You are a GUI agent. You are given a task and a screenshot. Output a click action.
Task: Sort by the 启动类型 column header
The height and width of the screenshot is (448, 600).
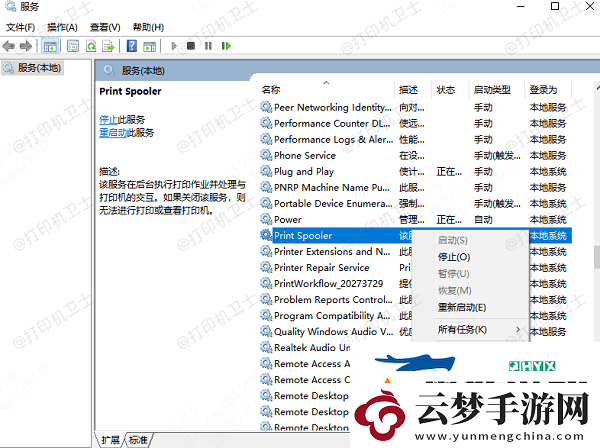point(492,90)
